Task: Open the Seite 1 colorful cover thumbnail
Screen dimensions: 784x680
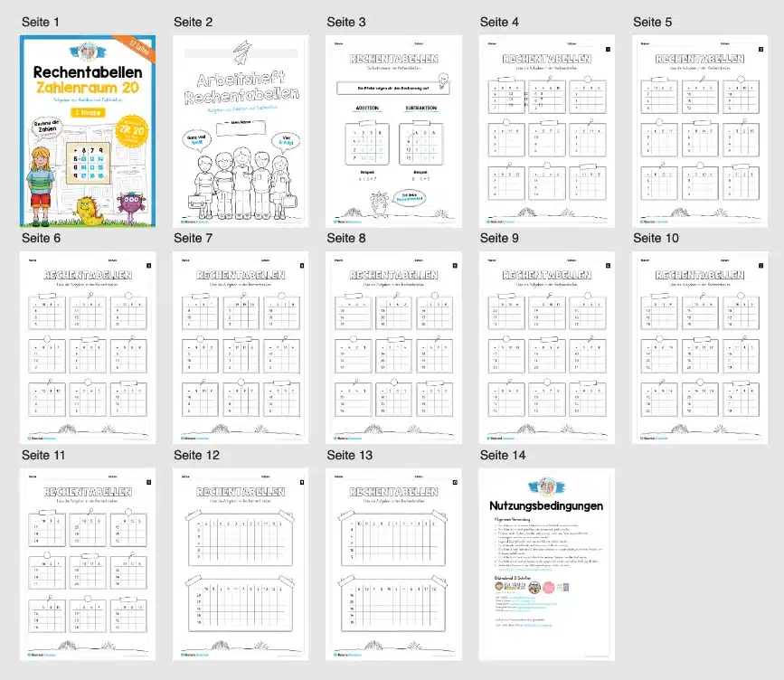Action: click(x=88, y=131)
